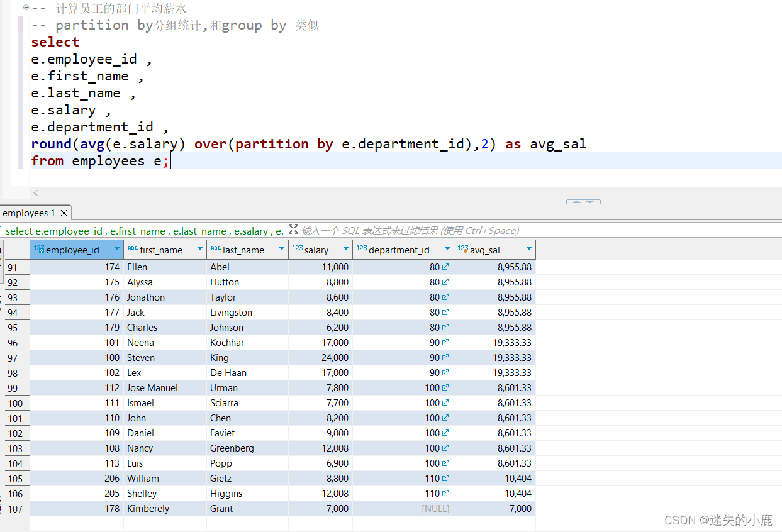Open salary column filter dropdown

pos(346,249)
